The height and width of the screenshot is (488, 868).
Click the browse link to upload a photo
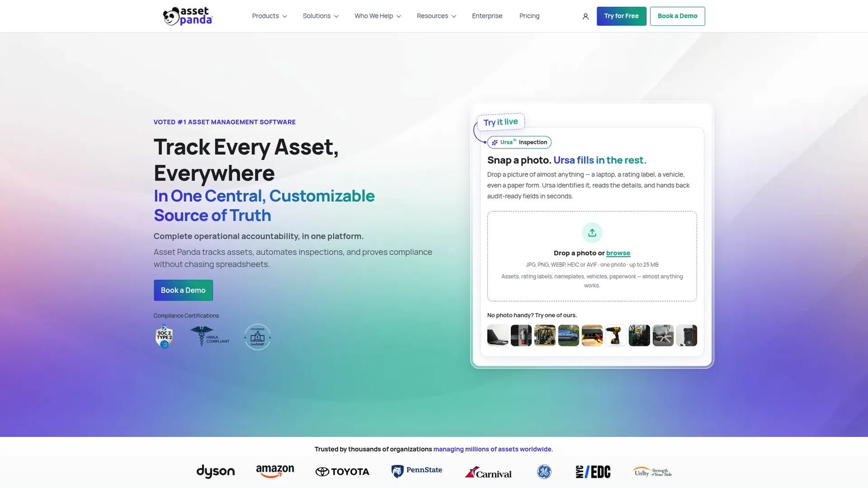(618, 253)
